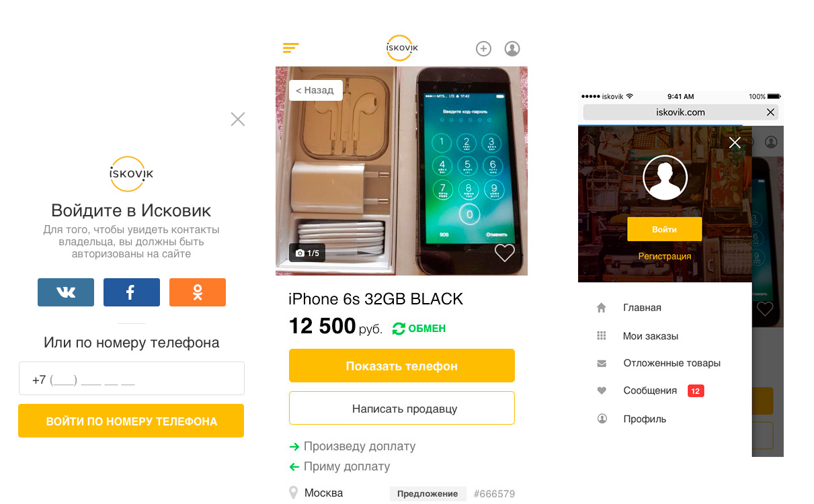The image size is (814, 504).
Task: Toggle the heart favorite on iPhone photo
Action: click(x=505, y=253)
